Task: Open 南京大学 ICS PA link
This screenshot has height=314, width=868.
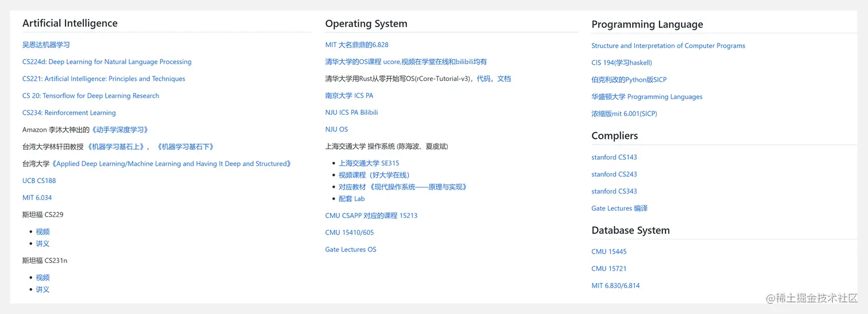Action: click(x=349, y=96)
